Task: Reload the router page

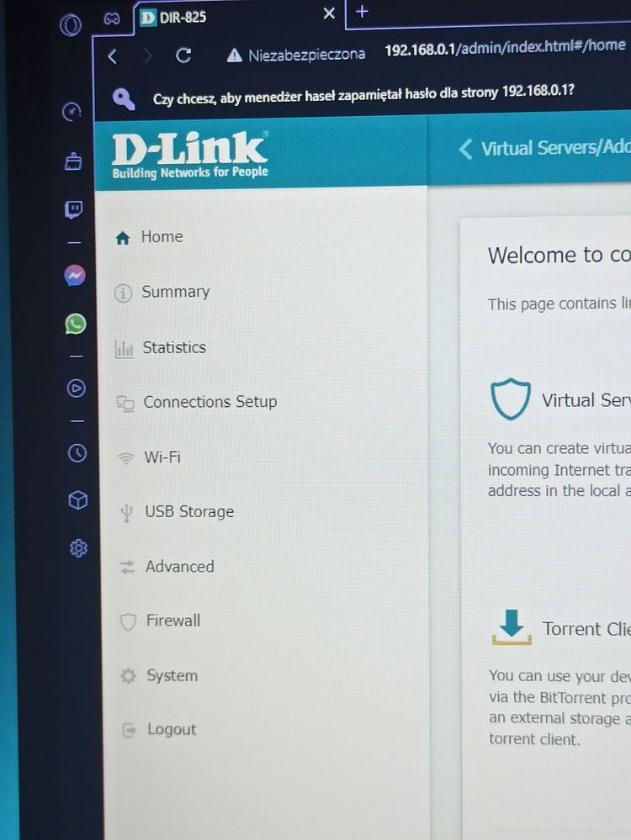Action: tap(183, 55)
